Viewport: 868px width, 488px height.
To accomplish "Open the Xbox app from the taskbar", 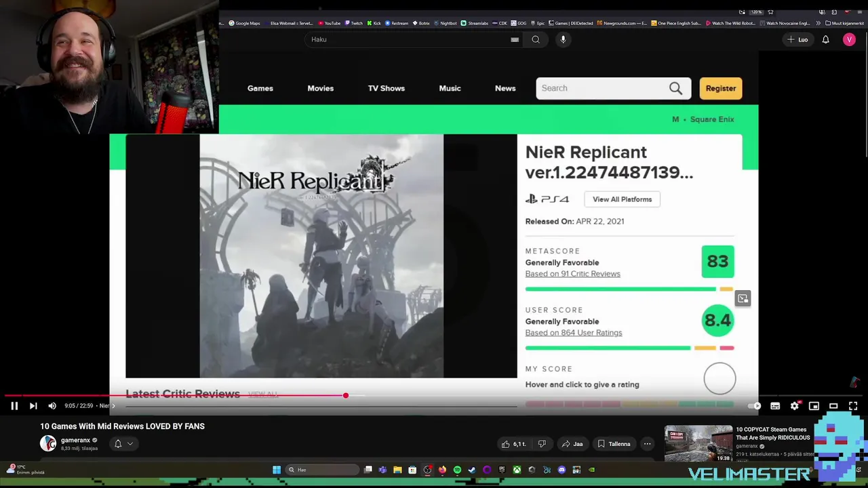I will [517, 470].
